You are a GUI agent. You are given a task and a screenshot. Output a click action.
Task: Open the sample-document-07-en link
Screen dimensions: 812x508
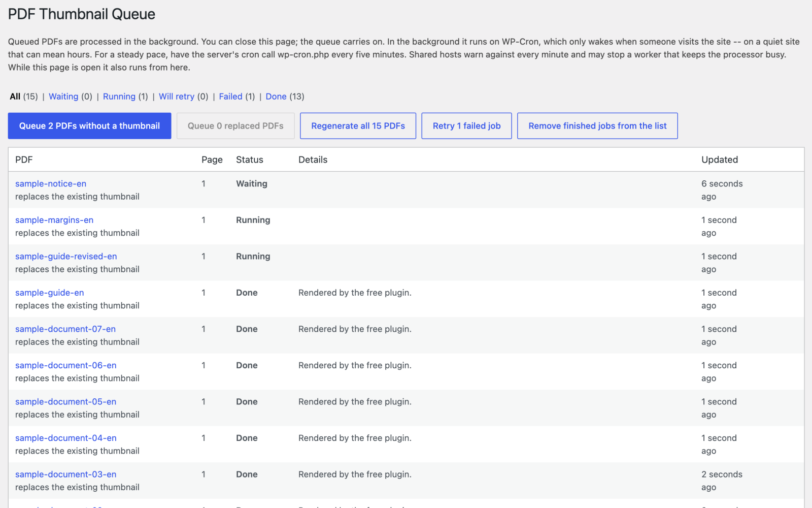[x=65, y=329]
